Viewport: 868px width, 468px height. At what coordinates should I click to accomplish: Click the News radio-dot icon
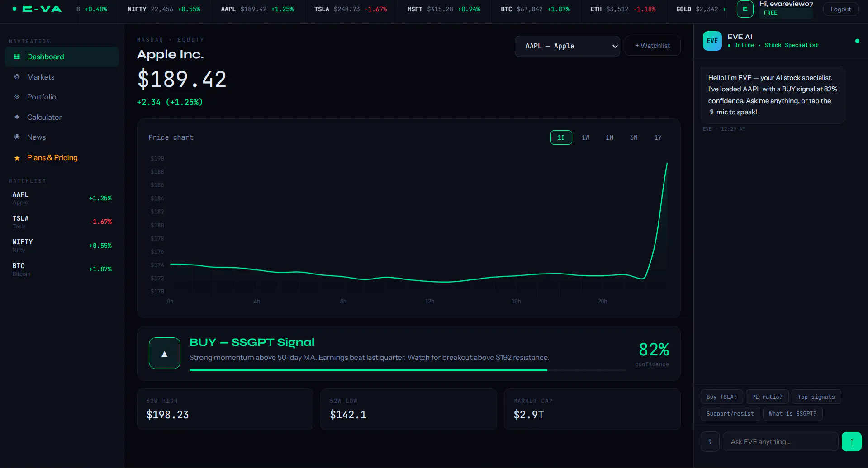pyautogui.click(x=17, y=137)
